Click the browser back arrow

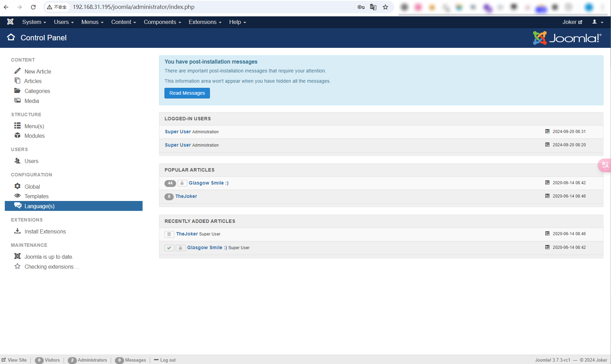(6, 7)
